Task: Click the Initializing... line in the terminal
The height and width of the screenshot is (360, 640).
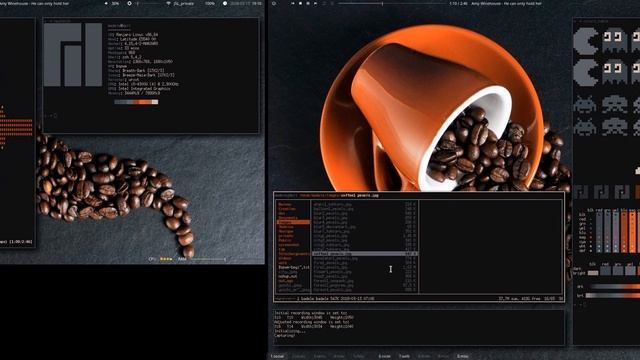Action: coord(290,331)
